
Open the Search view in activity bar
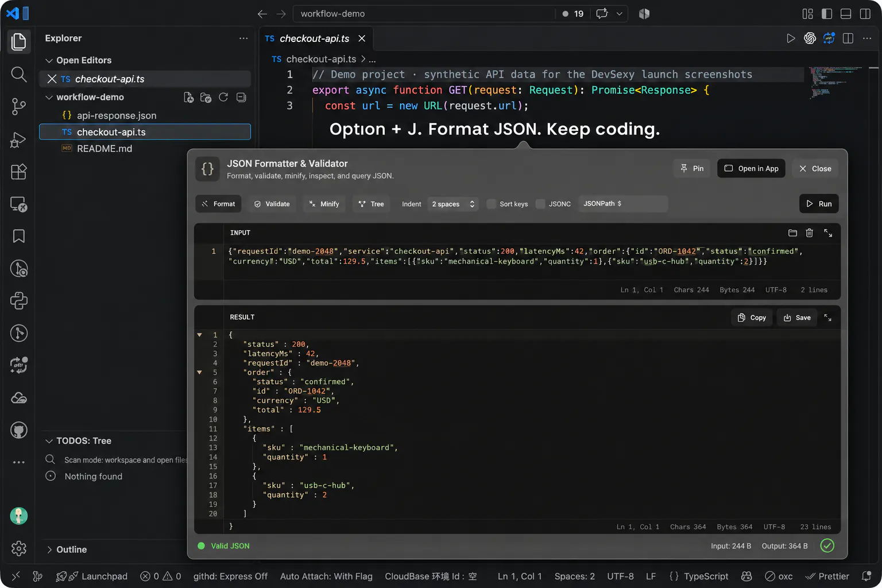19,74
